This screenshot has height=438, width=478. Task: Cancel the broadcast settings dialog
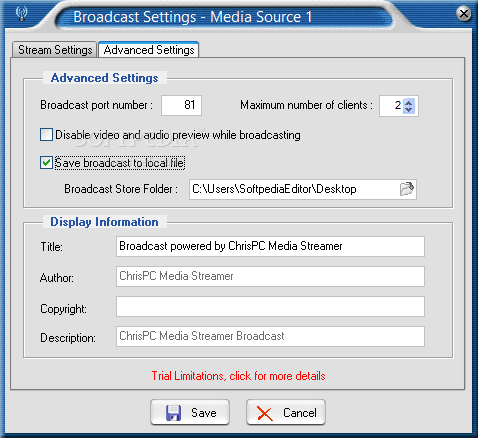point(286,413)
